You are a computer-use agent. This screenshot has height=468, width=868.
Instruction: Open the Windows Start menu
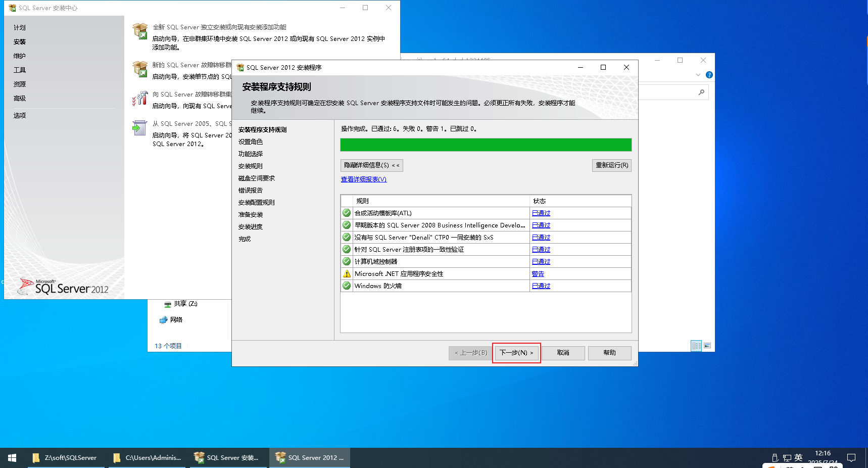[12, 458]
